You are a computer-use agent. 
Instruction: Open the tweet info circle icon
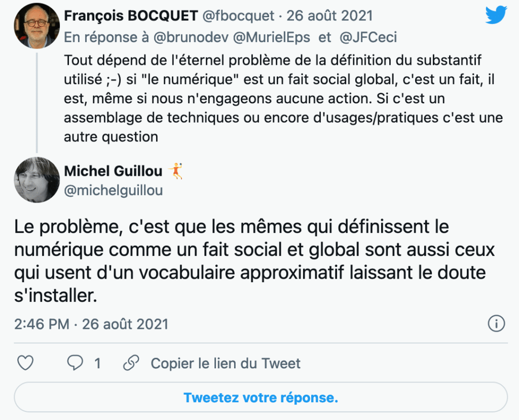(x=496, y=323)
